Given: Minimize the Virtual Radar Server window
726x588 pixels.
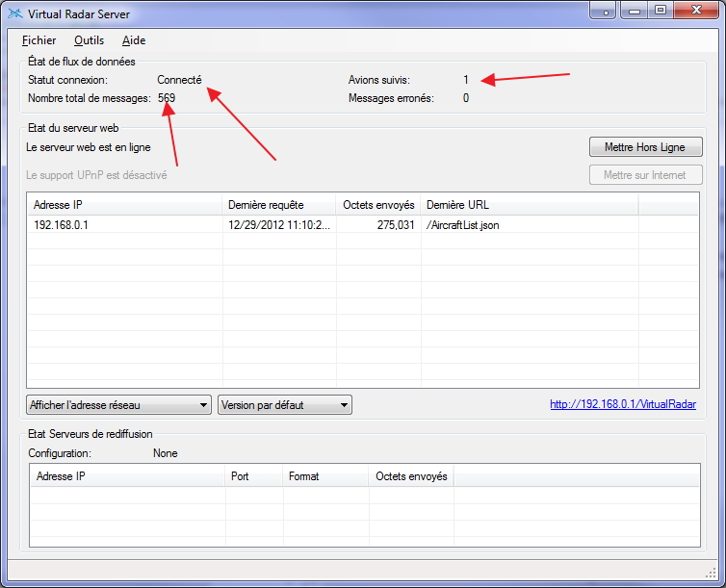Looking at the screenshot, I should click(x=635, y=11).
